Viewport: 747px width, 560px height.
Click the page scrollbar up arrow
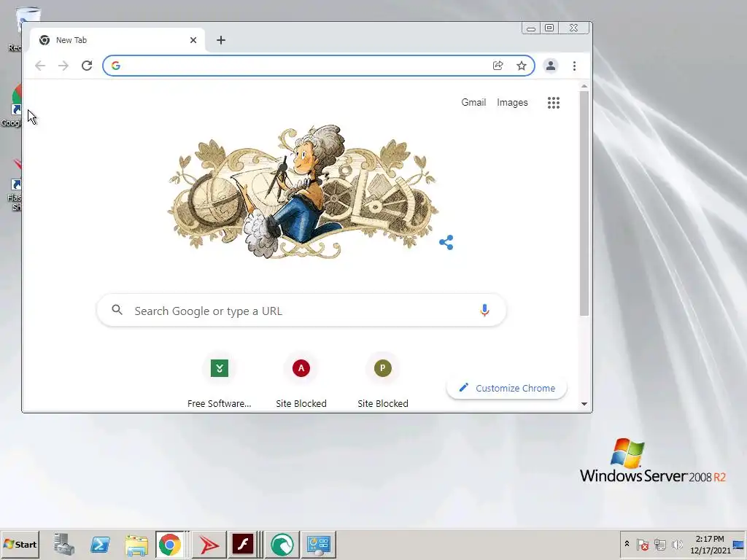[x=584, y=86]
